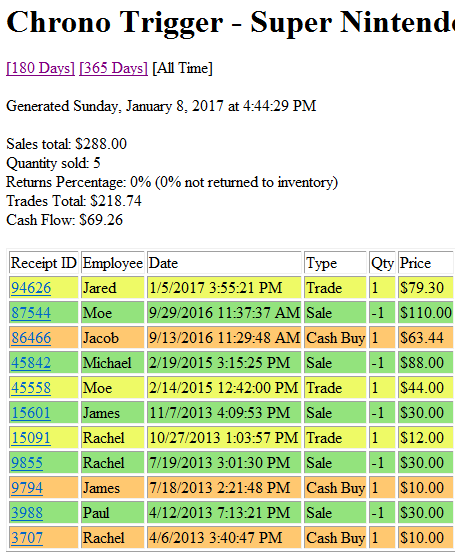Click the Type column header

[x=335, y=263]
